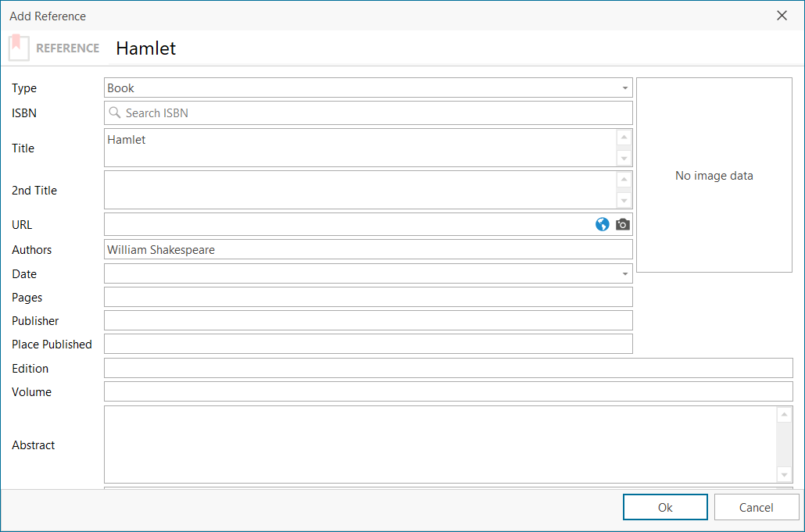Image resolution: width=805 pixels, height=532 pixels.
Task: Expand the Date dropdown arrow
Action: tap(624, 274)
